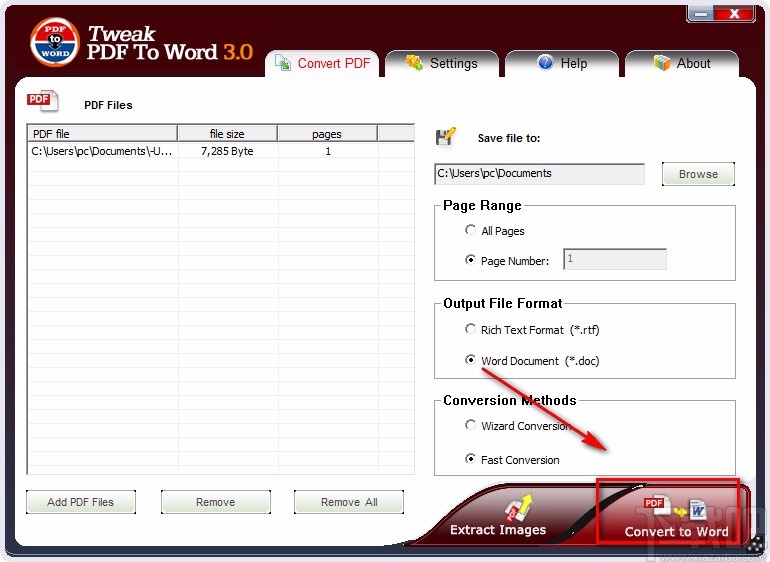Image resolution: width=770 pixels, height=562 pixels.
Task: Click the 'pages' column header
Action: pyautogui.click(x=327, y=134)
